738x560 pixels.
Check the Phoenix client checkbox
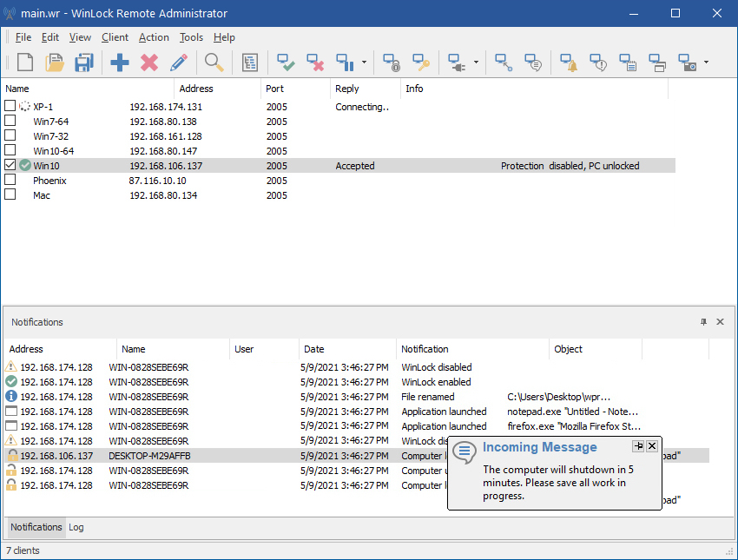pos(10,180)
